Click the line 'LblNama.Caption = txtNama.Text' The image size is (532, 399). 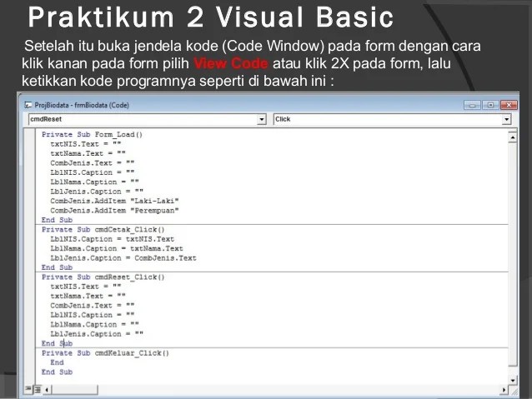(x=117, y=248)
